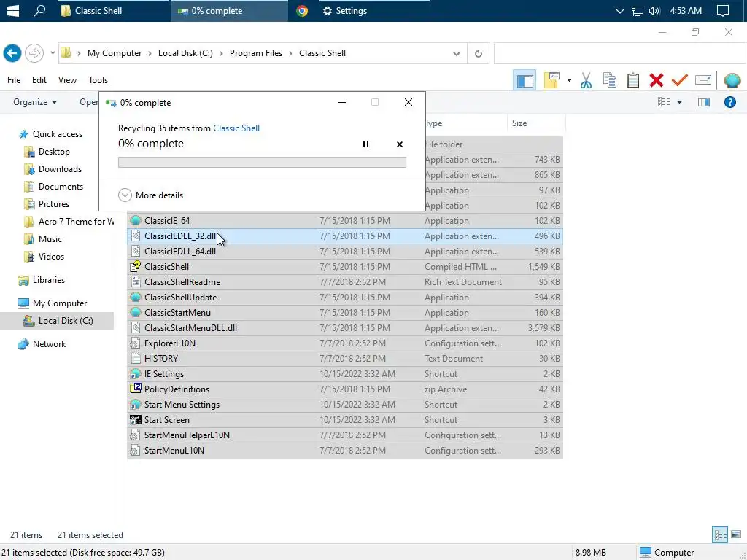Click the Back navigation arrow

coord(12,53)
